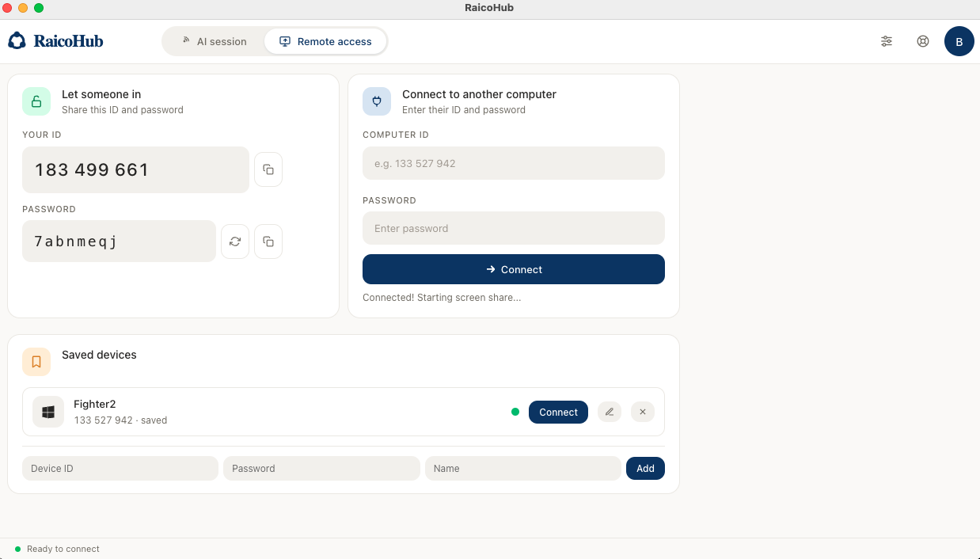Click the green unlock icon
The height and width of the screenshot is (559, 980).
point(36,101)
